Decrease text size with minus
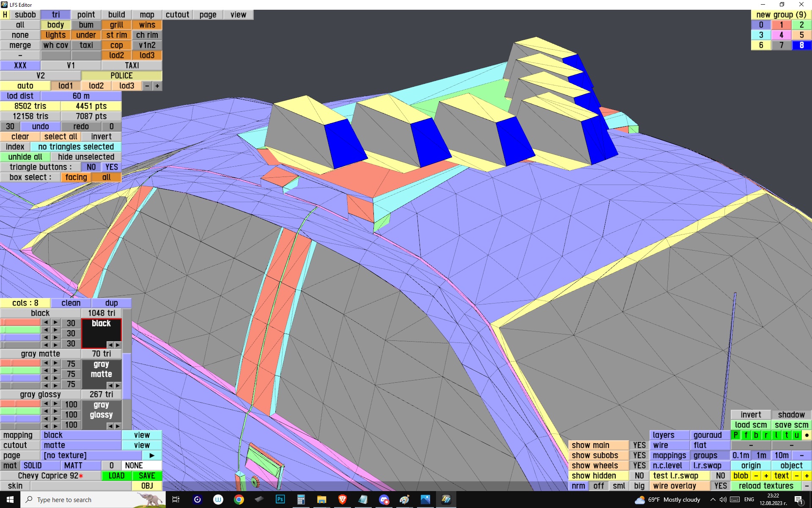The image size is (812, 508). coord(797,476)
